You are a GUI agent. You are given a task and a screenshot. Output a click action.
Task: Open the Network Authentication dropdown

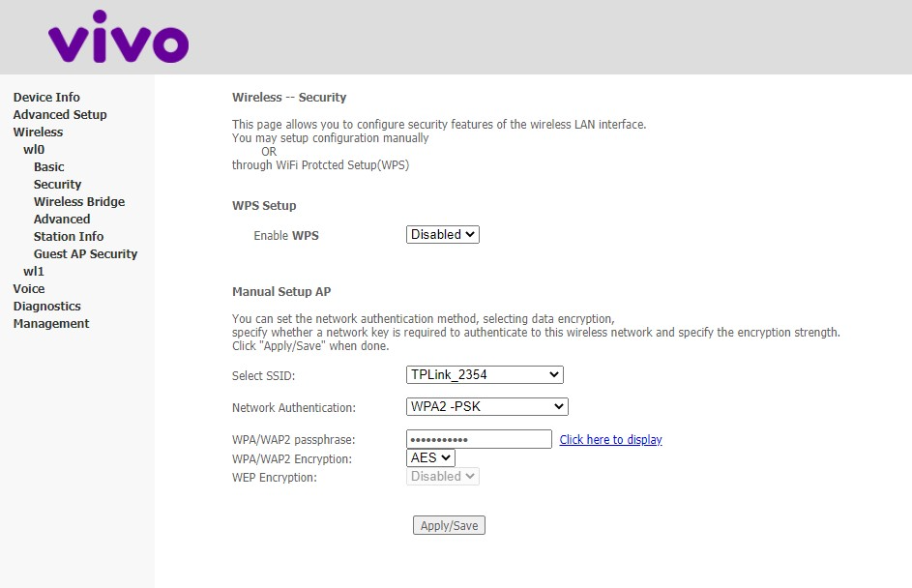[486, 406]
